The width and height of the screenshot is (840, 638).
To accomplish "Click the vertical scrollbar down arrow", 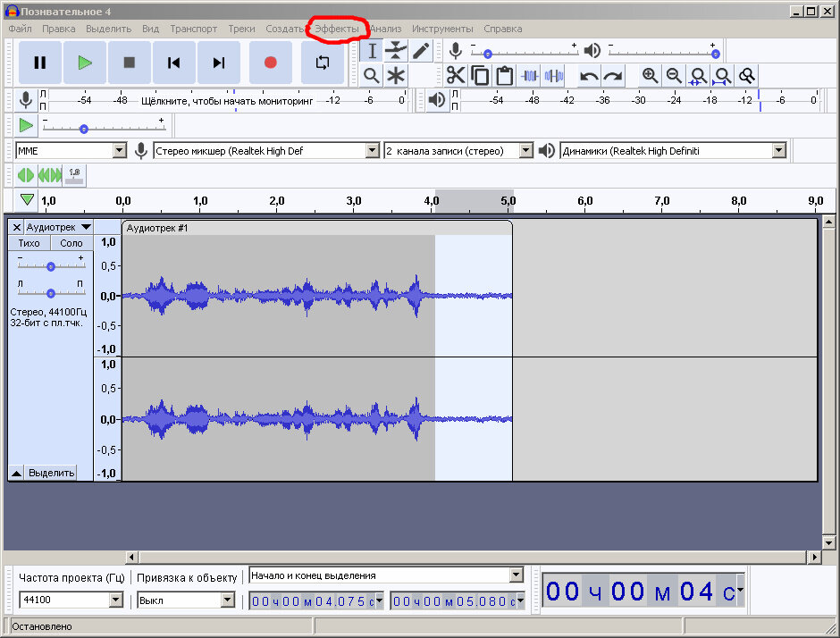I will pyautogui.click(x=828, y=542).
